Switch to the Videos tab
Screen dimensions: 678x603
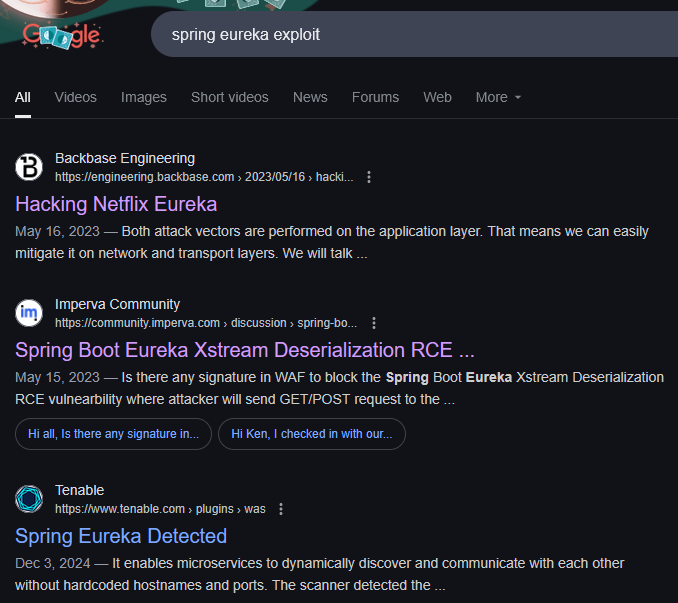click(x=76, y=97)
